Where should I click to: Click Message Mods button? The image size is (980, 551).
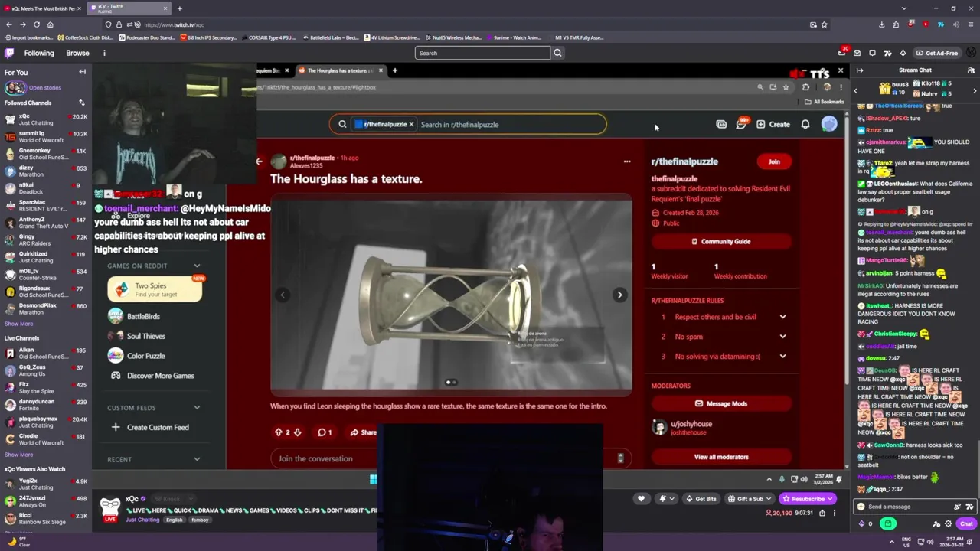point(720,403)
